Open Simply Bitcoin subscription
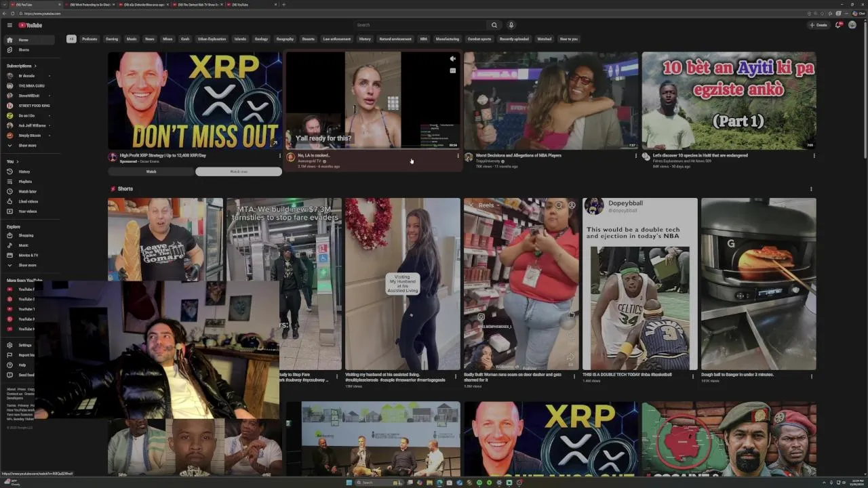 (28, 136)
